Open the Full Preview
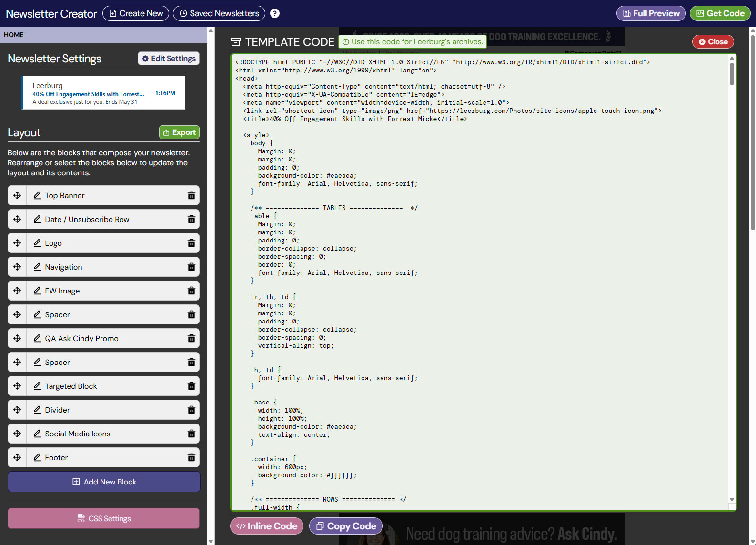The height and width of the screenshot is (545, 756). [651, 13]
